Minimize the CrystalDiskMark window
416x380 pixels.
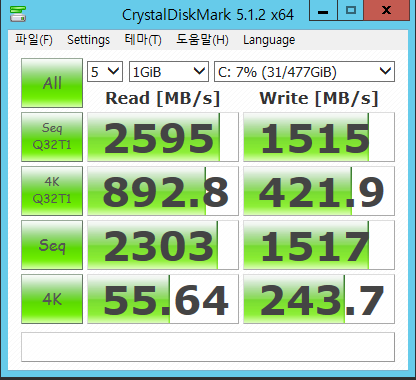[323, 11]
